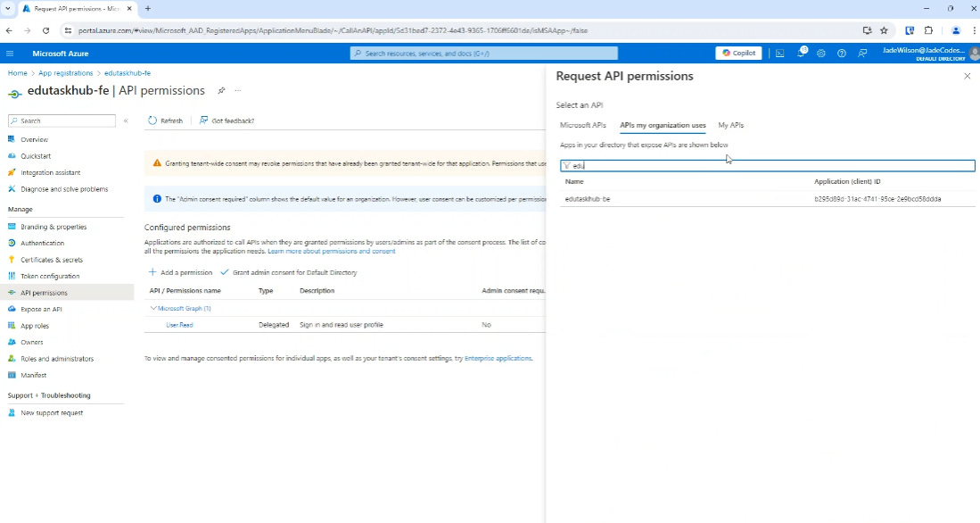This screenshot has width=980, height=523.
Task: Launch Copilot from the header
Action: [738, 54]
